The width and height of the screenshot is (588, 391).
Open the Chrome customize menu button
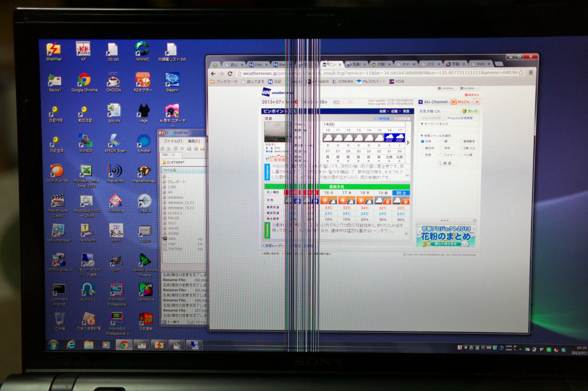click(531, 73)
